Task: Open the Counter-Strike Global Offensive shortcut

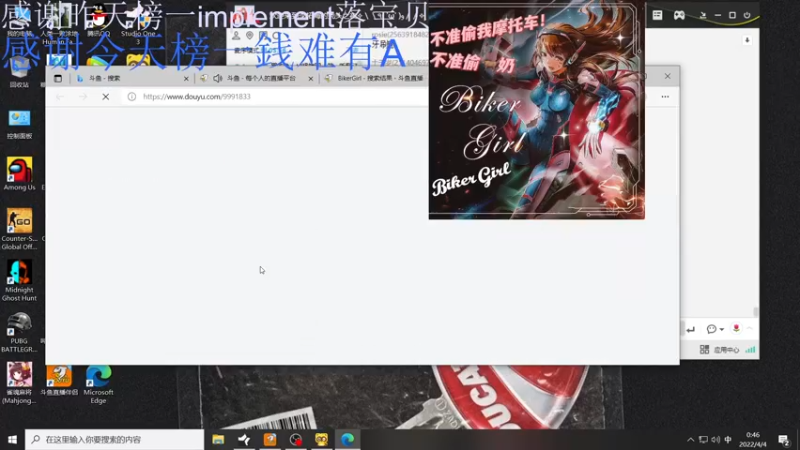Action: point(19,229)
